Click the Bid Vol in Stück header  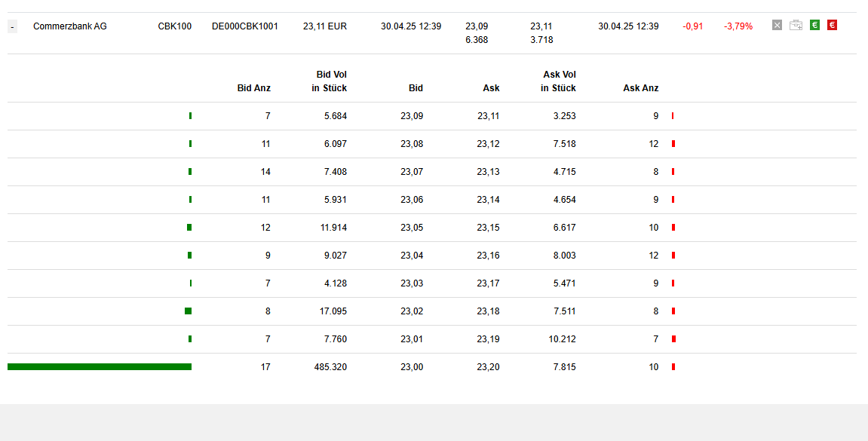(x=330, y=81)
